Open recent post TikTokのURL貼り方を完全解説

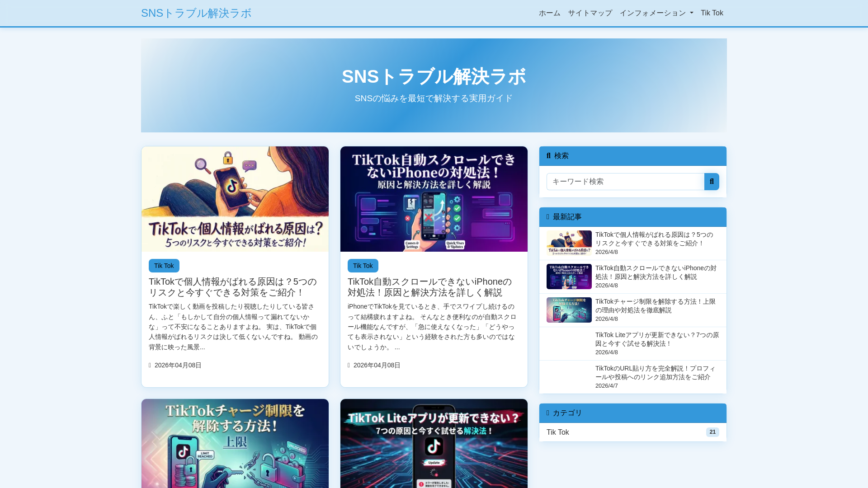click(656, 373)
